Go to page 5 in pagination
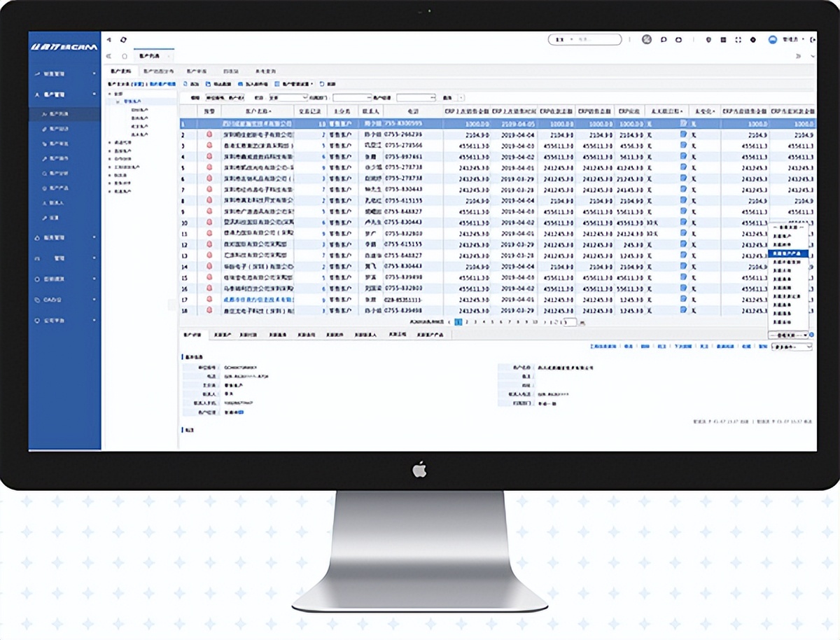 (493, 322)
